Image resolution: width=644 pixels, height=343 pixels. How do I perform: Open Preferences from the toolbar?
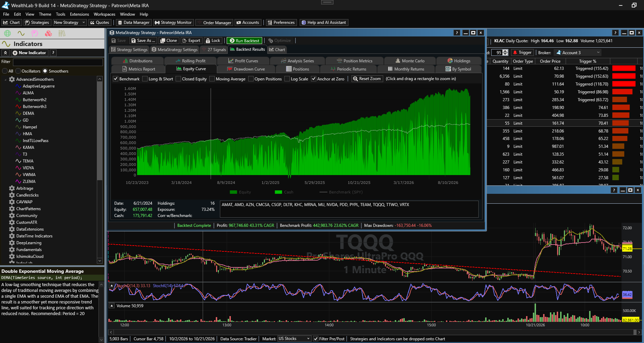click(281, 22)
